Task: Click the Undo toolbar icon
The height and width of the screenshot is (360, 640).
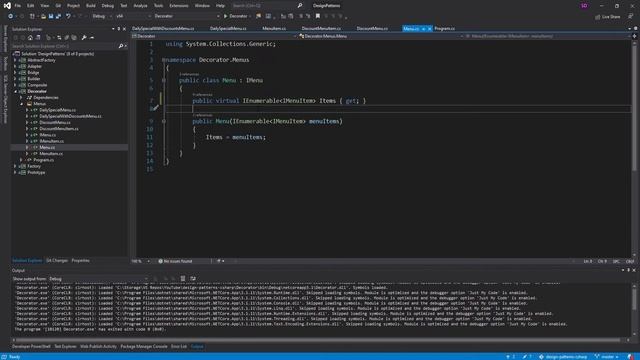Action: click(x=68, y=16)
